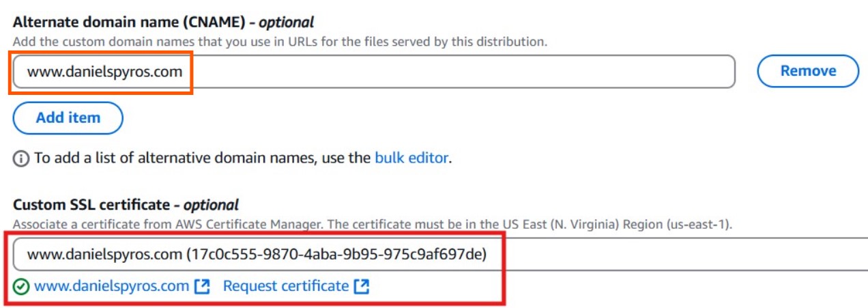Click 'optional' in the Alternate domain heading
The width and height of the screenshot is (868, 308).
pos(287,23)
